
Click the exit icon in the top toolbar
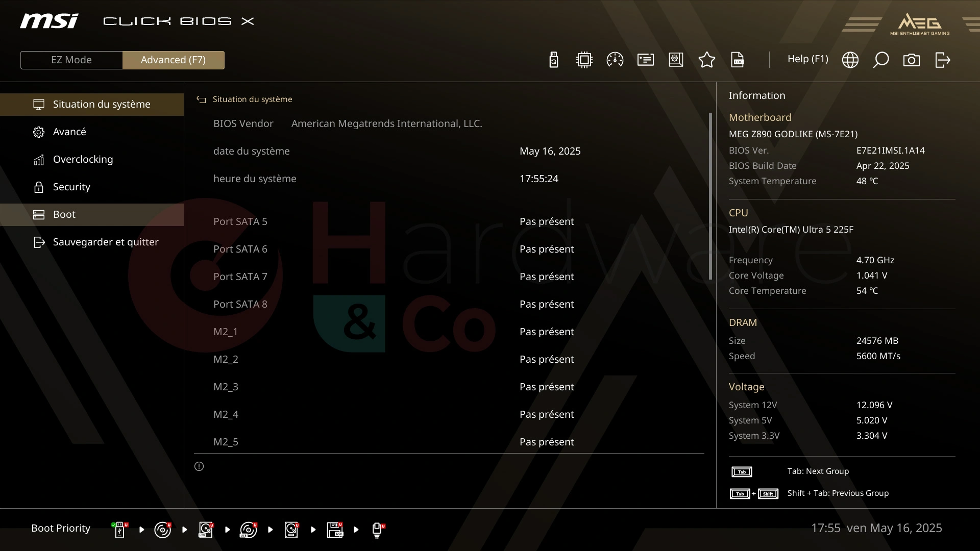point(942,60)
